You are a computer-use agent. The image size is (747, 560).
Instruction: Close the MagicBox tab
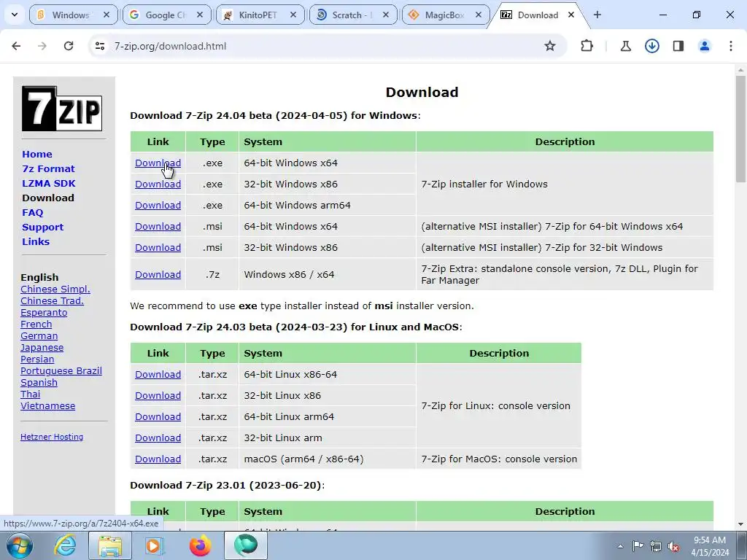[x=479, y=15]
